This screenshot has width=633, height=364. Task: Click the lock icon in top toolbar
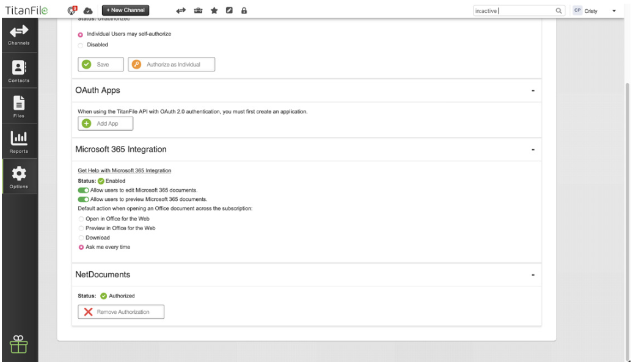[244, 10]
